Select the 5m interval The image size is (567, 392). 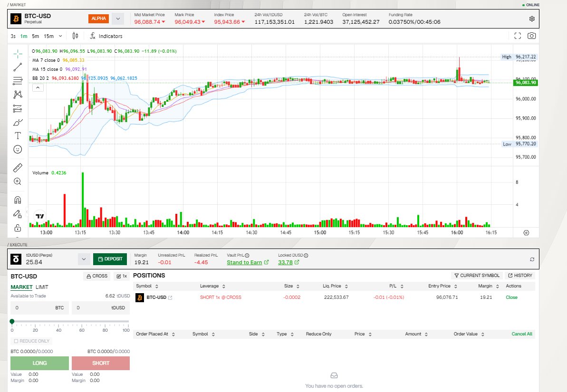pyautogui.click(x=36, y=36)
